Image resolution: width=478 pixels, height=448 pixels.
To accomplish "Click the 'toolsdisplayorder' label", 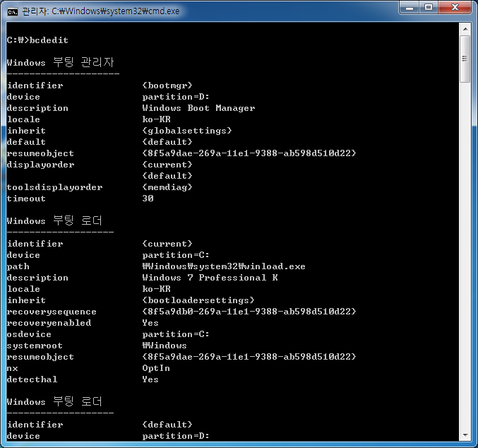I will point(54,187).
